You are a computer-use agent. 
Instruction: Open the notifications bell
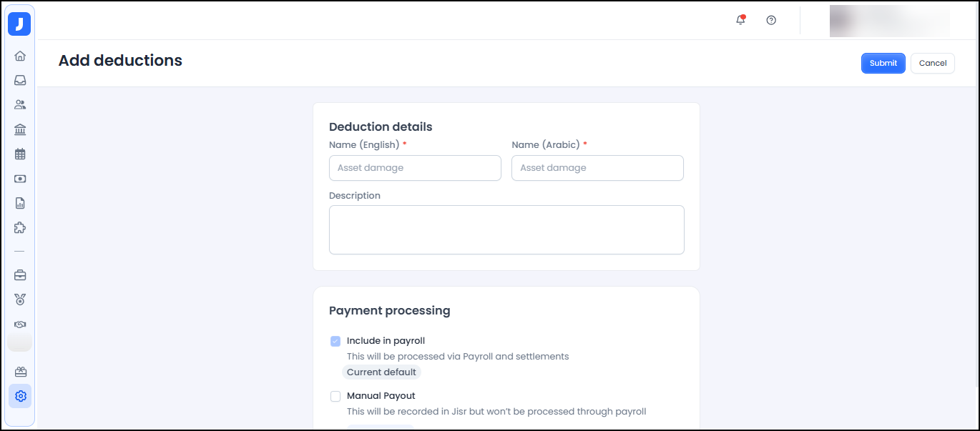click(740, 20)
